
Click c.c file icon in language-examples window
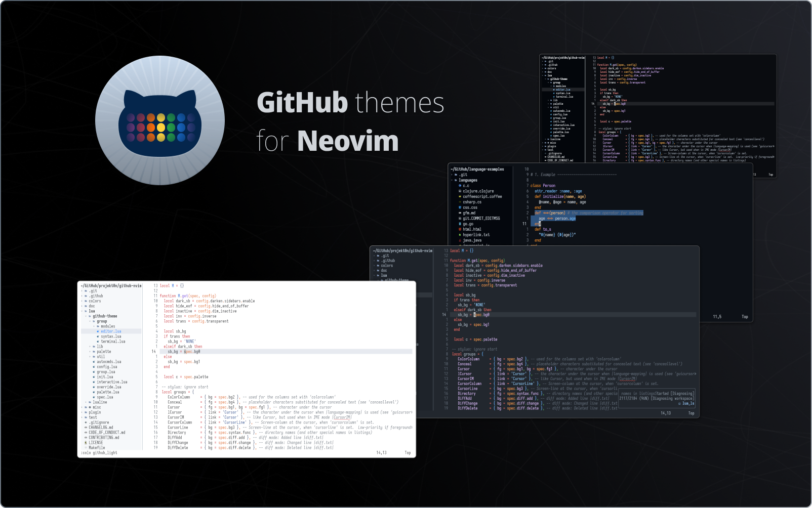[460, 186]
